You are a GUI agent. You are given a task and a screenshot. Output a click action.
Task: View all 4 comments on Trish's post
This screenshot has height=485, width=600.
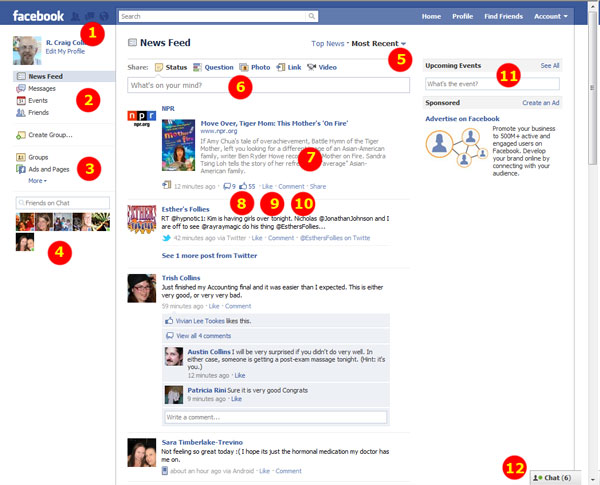pos(204,336)
